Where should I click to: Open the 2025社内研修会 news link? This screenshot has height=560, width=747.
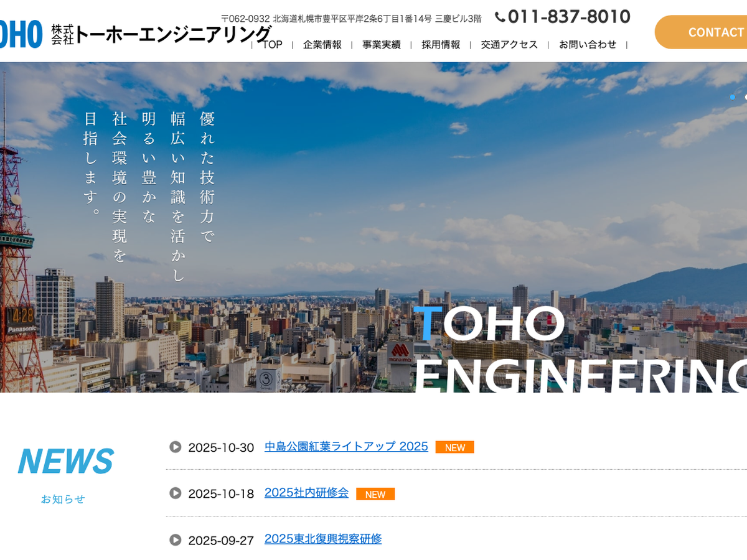[x=306, y=493]
